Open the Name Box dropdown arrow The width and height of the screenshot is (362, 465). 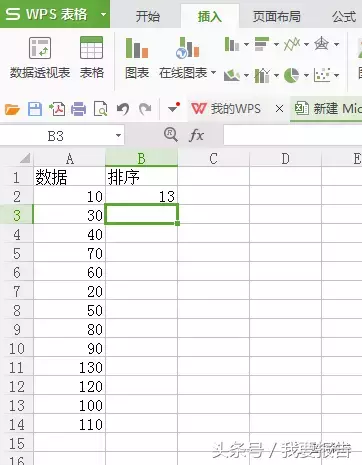pos(118,136)
